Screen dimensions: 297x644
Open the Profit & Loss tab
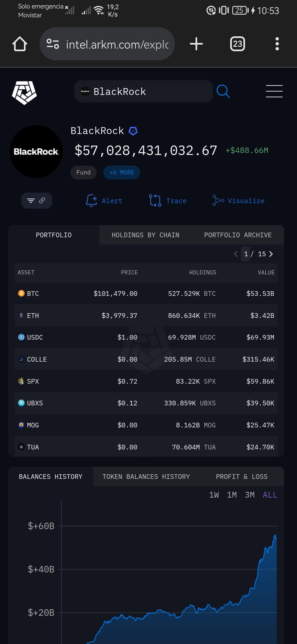241,476
